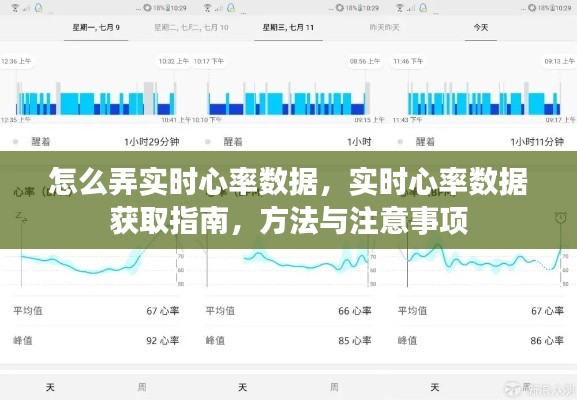Tap the grey dot beside 醒着 1小时29分钟

click(x=15, y=142)
